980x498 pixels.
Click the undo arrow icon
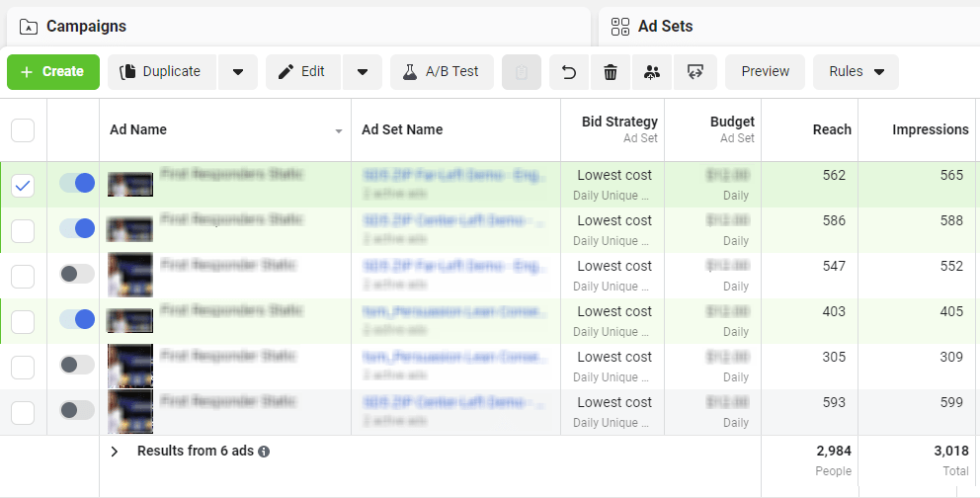coord(569,72)
